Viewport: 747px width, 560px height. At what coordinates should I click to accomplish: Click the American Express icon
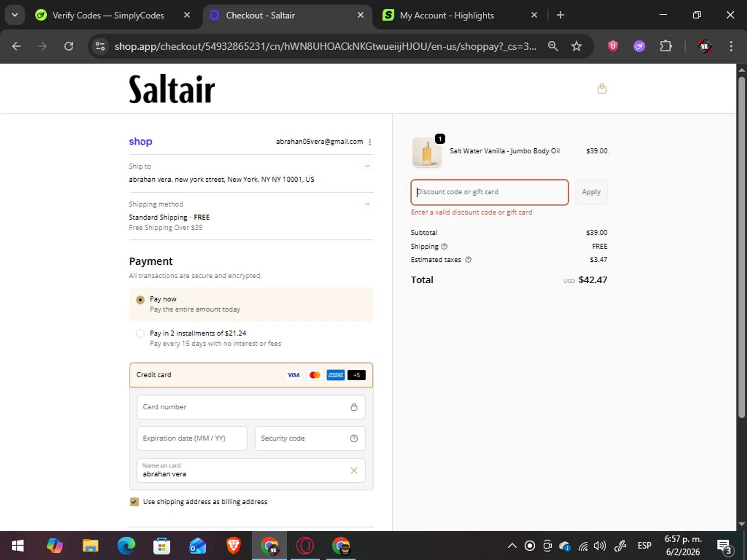coord(336,375)
